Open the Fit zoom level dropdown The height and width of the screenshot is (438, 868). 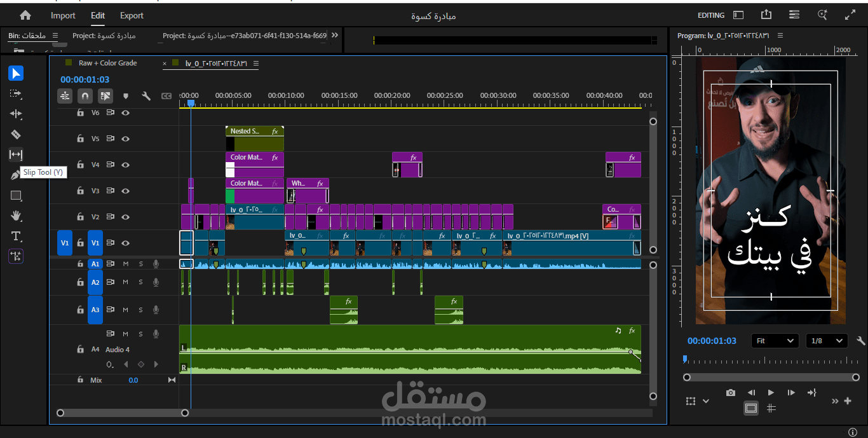[x=775, y=341]
